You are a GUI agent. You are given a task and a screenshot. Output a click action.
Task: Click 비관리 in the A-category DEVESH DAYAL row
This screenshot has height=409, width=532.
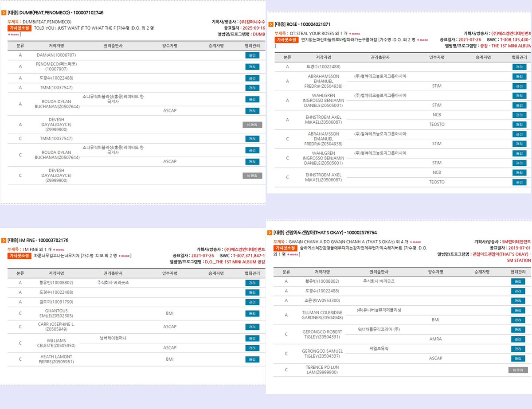click(252, 125)
